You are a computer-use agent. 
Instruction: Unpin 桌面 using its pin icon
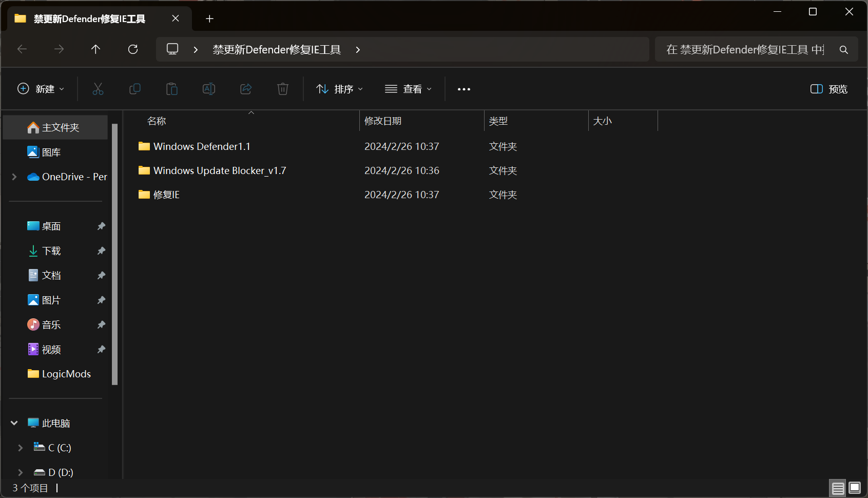[101, 226]
